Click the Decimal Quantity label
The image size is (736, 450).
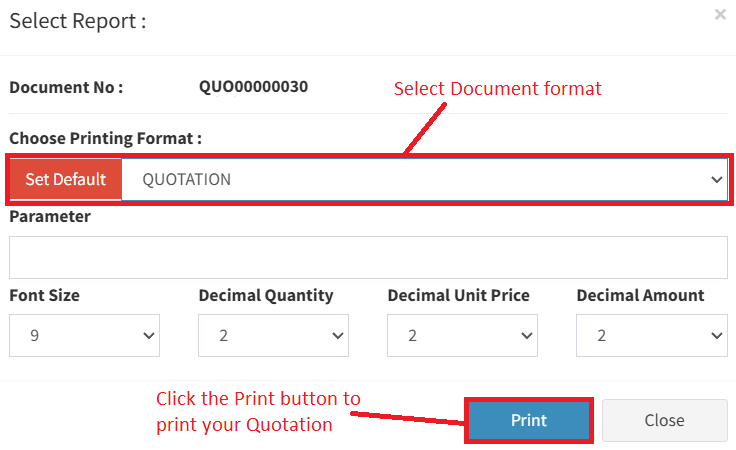point(266,295)
